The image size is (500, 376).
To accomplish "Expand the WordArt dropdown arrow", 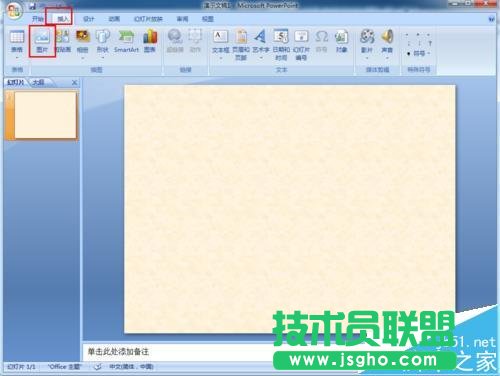I will [261, 58].
